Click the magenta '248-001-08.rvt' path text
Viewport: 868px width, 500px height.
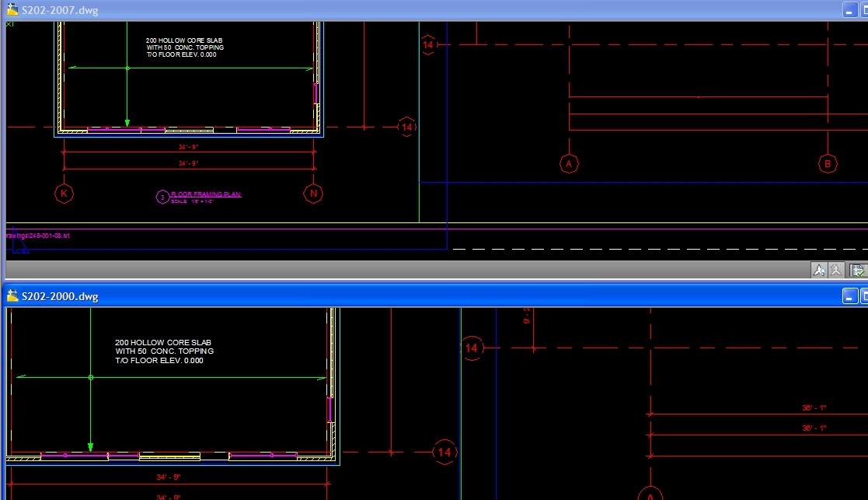37,236
